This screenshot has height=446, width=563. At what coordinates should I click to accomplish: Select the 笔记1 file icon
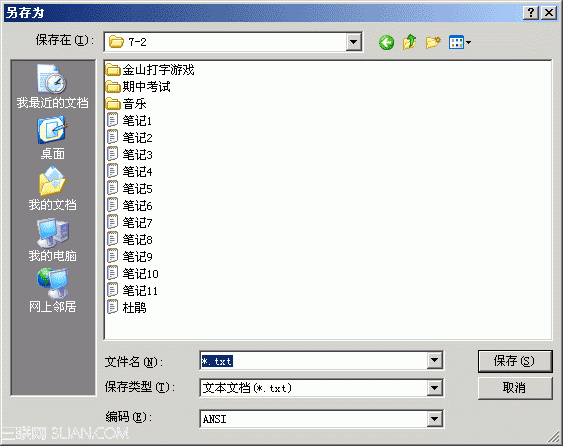[x=112, y=120]
